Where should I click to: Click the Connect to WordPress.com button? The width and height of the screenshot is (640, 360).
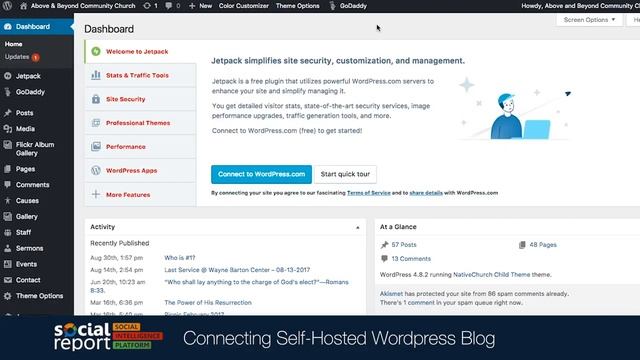pos(261,174)
